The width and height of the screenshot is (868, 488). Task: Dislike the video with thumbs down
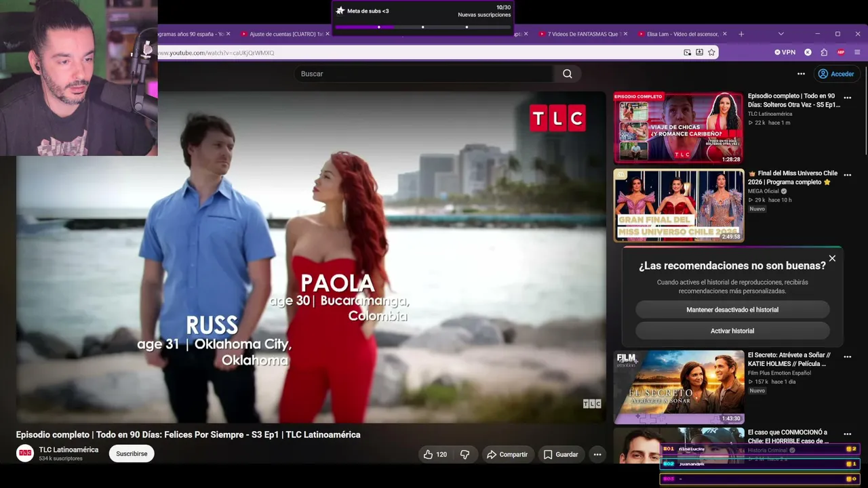click(465, 454)
